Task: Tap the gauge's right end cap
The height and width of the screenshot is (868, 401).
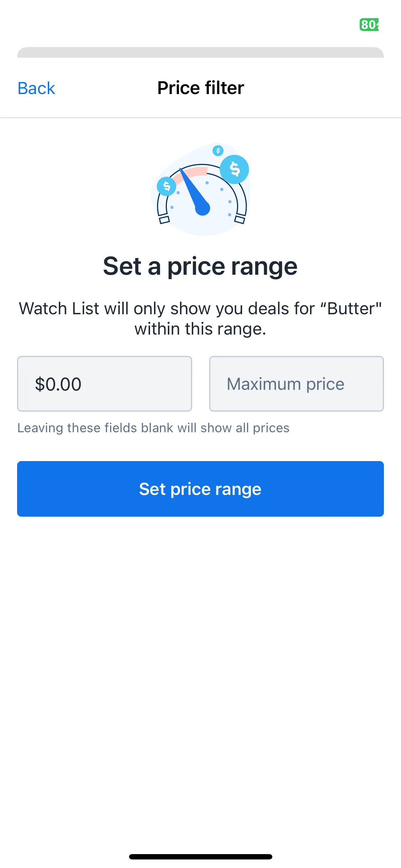Action: pos(240,219)
